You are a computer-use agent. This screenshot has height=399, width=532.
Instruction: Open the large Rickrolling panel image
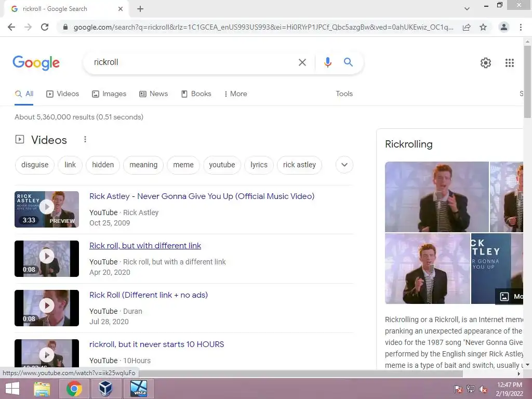(437, 197)
